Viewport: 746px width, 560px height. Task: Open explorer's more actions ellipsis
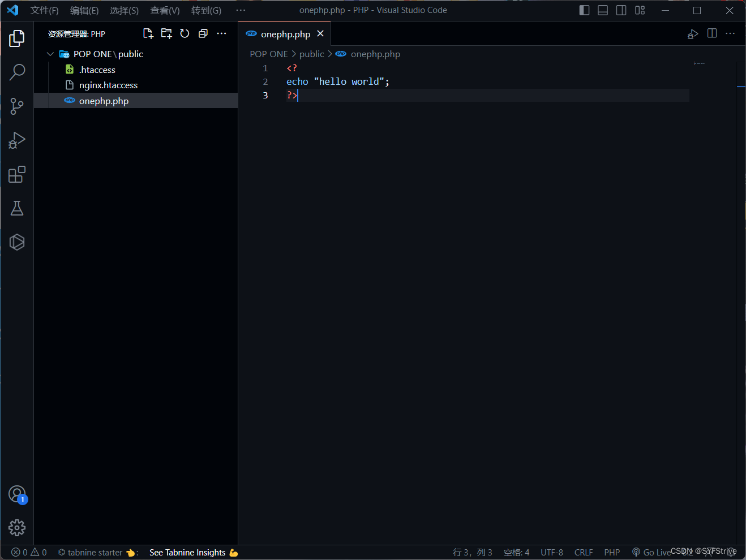(221, 33)
